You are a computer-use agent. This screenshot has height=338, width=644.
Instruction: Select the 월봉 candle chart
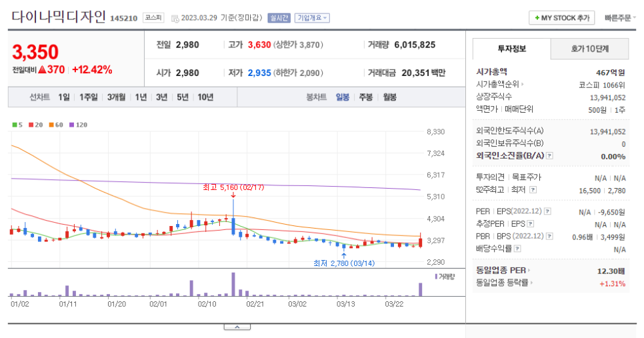[389, 97]
